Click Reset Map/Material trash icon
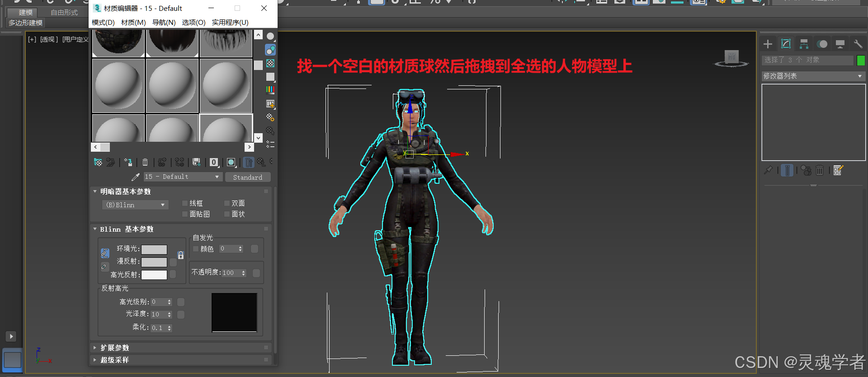The width and height of the screenshot is (868, 377). click(x=145, y=162)
